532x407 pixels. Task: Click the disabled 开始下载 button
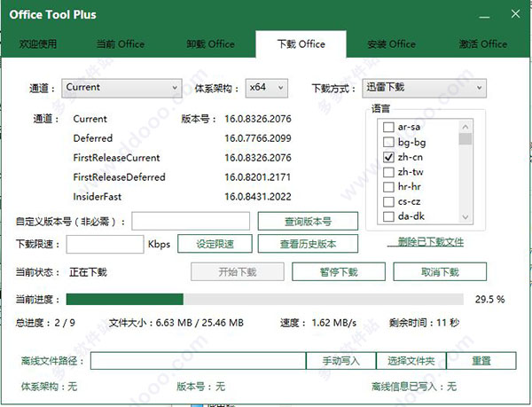237,271
